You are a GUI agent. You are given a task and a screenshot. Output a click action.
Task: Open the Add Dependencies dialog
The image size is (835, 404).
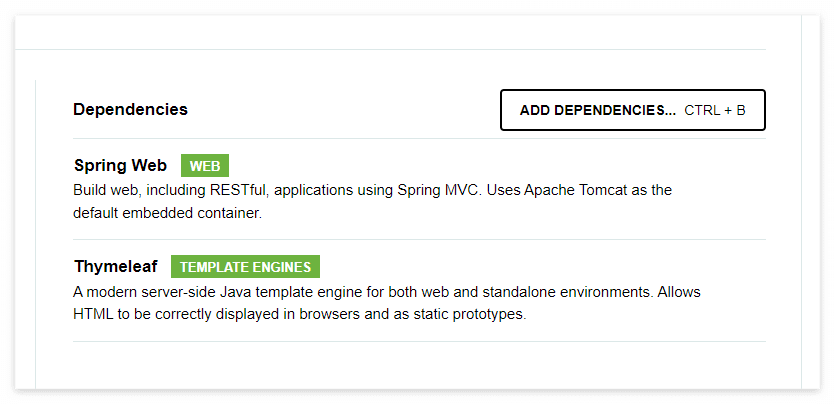[633, 110]
